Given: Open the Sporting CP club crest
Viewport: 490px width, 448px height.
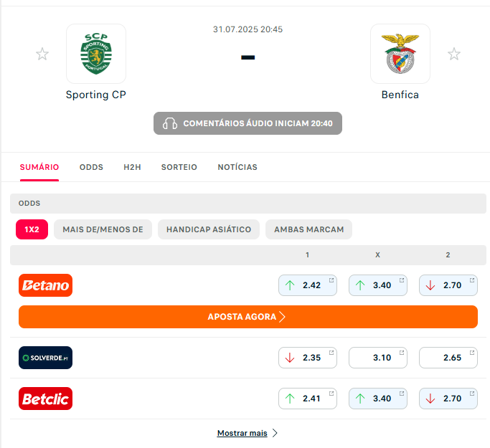Looking at the screenshot, I should click(96, 54).
